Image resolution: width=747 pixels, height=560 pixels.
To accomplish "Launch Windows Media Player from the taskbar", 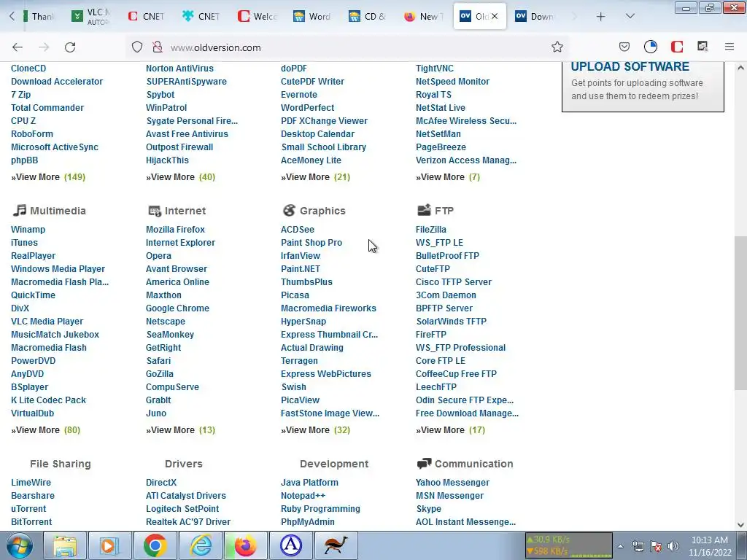I will (110, 545).
